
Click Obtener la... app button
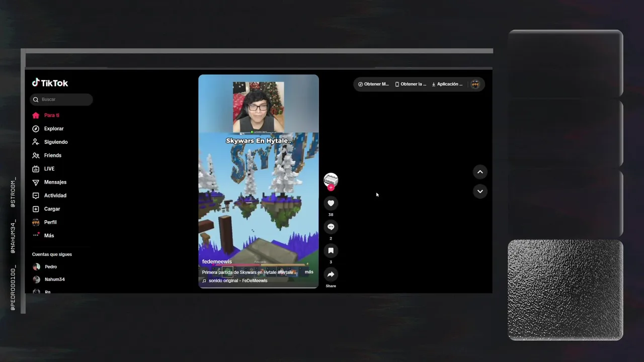click(x=411, y=84)
